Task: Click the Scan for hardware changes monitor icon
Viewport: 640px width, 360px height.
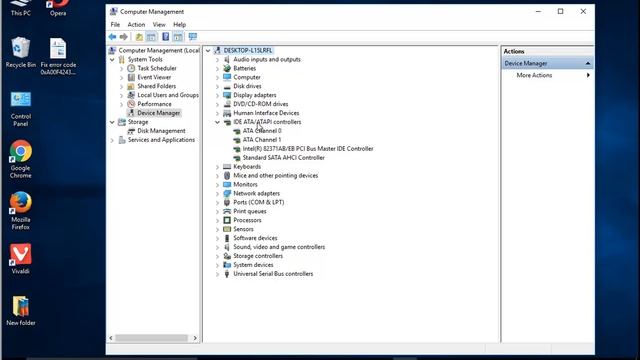Action: (193, 37)
